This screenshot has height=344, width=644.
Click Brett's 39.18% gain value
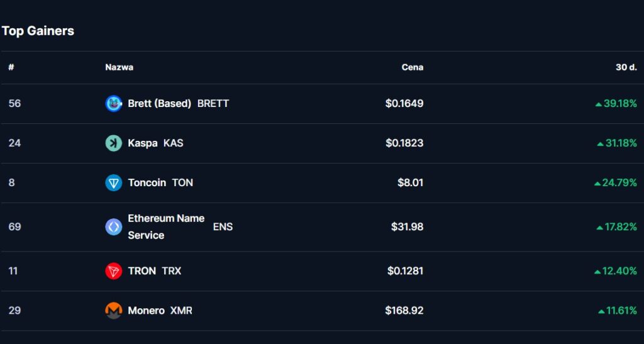(x=620, y=103)
